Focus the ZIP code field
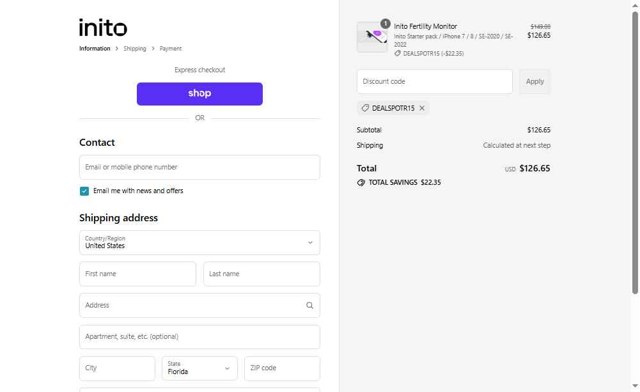640x392 pixels. [x=282, y=368]
